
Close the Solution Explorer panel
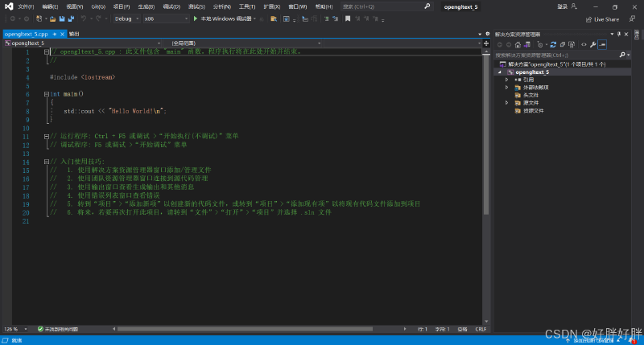626,34
